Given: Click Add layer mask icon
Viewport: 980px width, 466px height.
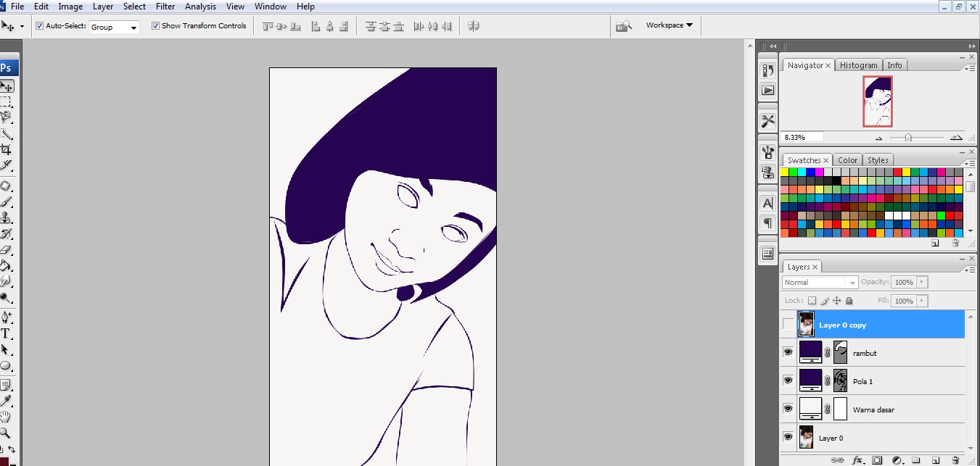Looking at the screenshot, I should 877,459.
